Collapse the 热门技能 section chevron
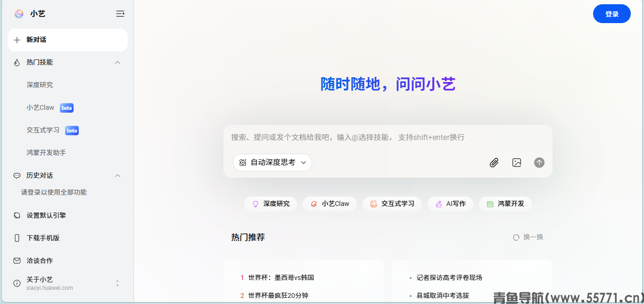The width and height of the screenshot is (644, 304). pos(118,63)
